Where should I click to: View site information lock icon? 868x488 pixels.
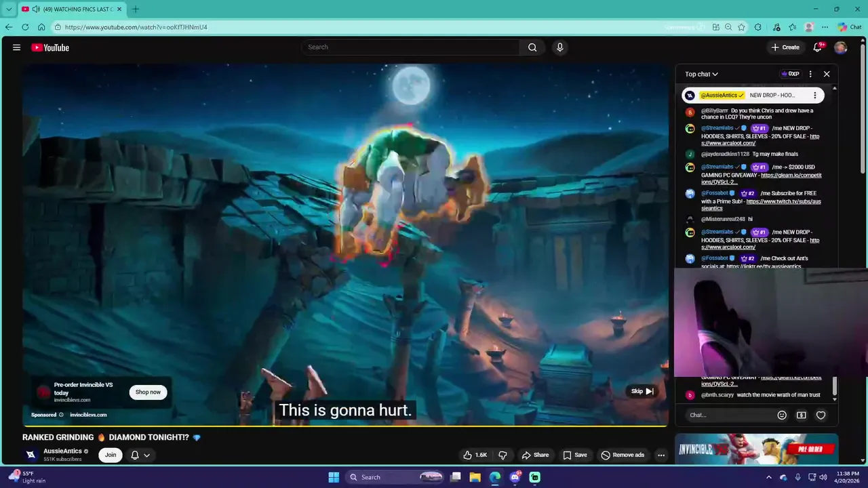coord(58,27)
